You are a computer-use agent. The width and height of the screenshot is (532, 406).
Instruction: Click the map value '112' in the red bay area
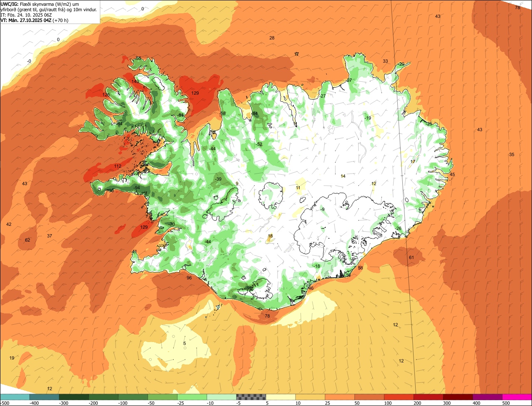tap(118, 166)
